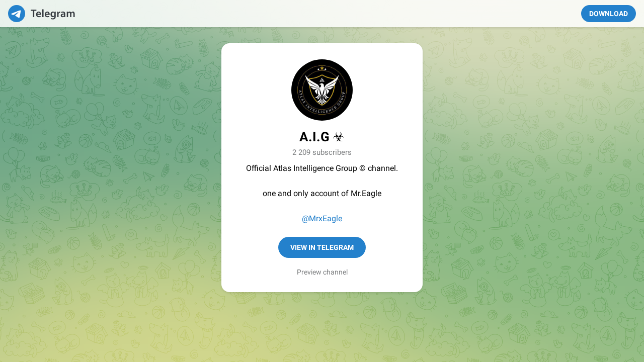Click the Telegram wordmark in header
644x362 pixels.
(x=53, y=14)
